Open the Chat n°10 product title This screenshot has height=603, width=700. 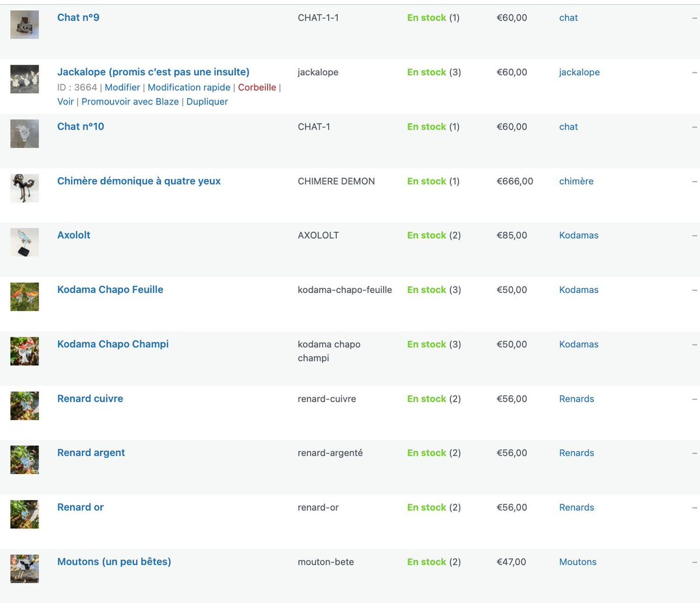pyautogui.click(x=80, y=127)
